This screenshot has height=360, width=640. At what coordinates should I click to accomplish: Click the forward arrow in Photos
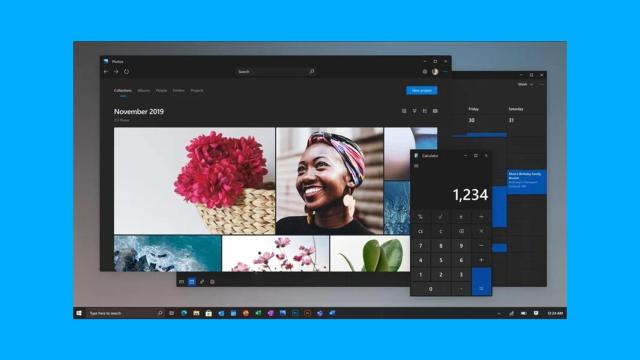point(116,71)
